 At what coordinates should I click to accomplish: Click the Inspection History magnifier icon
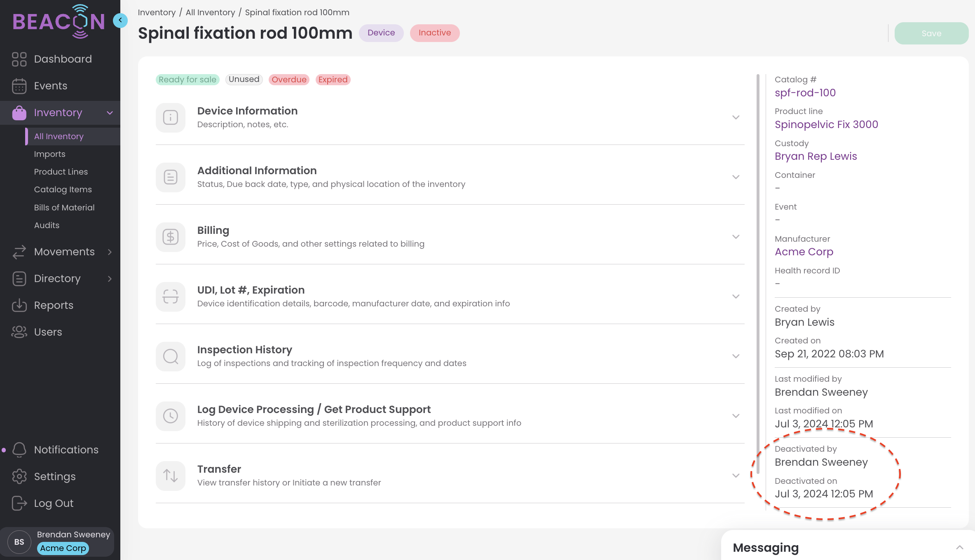click(x=170, y=356)
